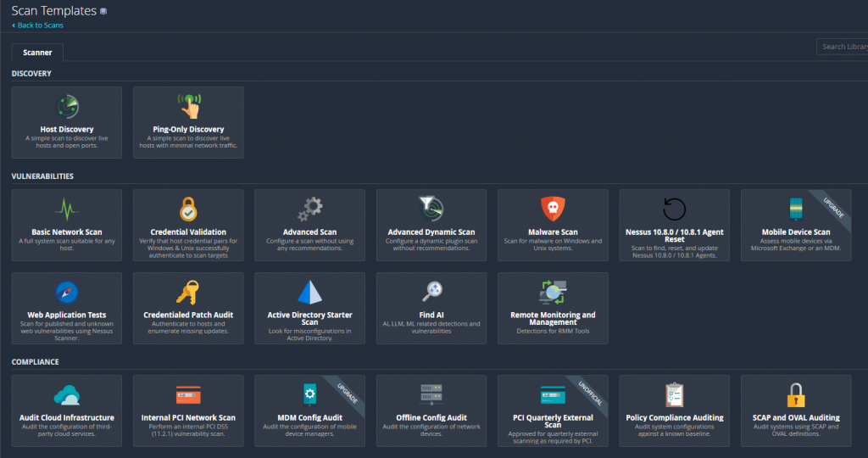The height and width of the screenshot is (458, 868).
Task: Click the Ping-Only Discovery hand icon
Action: tap(189, 106)
